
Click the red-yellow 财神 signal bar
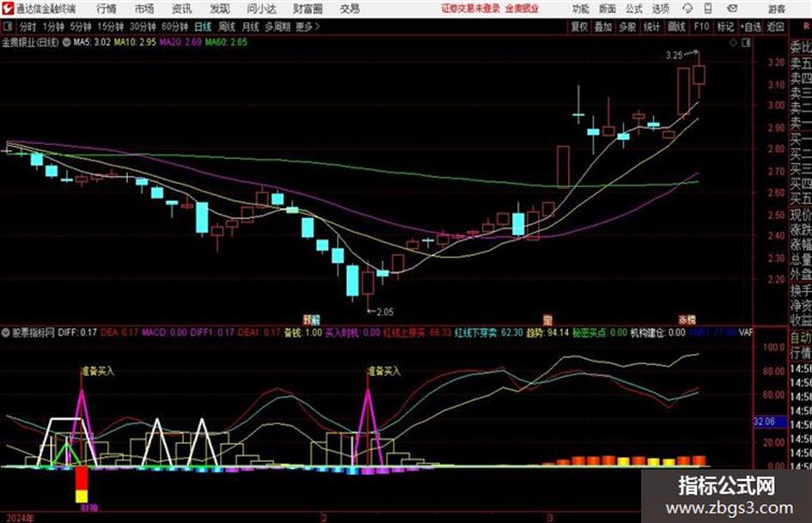(x=82, y=484)
